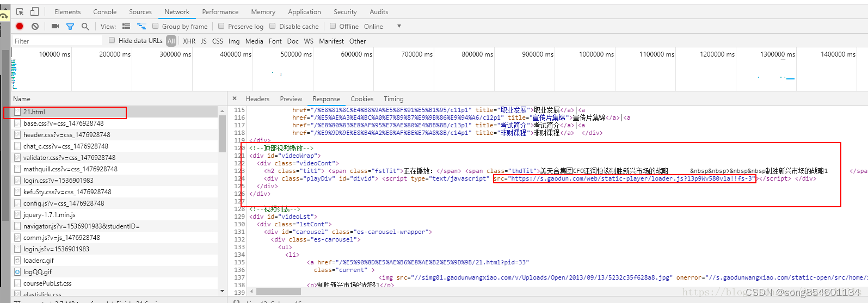Select the Response sub-tab
Image resolution: width=868 pixels, height=303 pixels.
tap(327, 98)
